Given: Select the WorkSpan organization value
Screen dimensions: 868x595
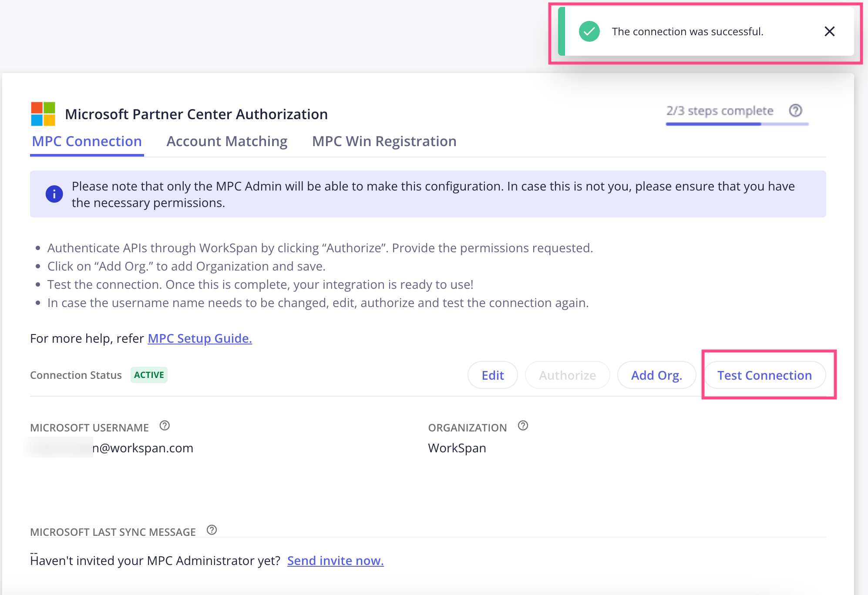Looking at the screenshot, I should point(457,448).
